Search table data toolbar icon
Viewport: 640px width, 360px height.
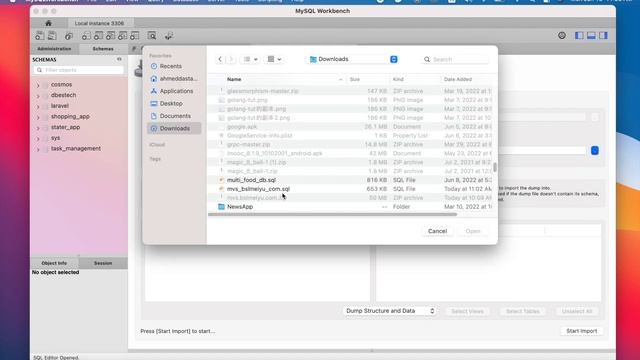[152, 36]
